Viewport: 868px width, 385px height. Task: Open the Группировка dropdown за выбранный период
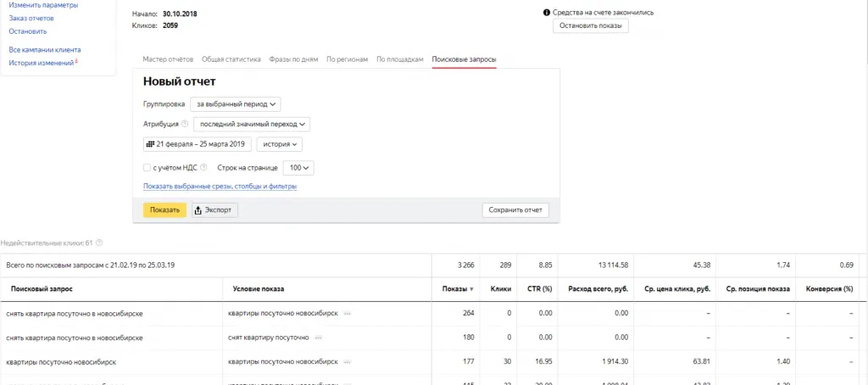[x=236, y=104]
